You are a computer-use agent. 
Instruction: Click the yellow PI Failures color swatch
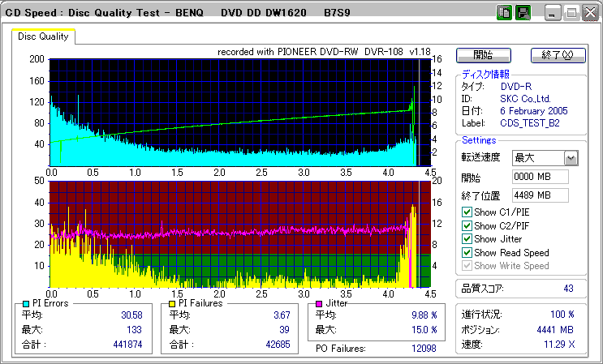[172, 304]
